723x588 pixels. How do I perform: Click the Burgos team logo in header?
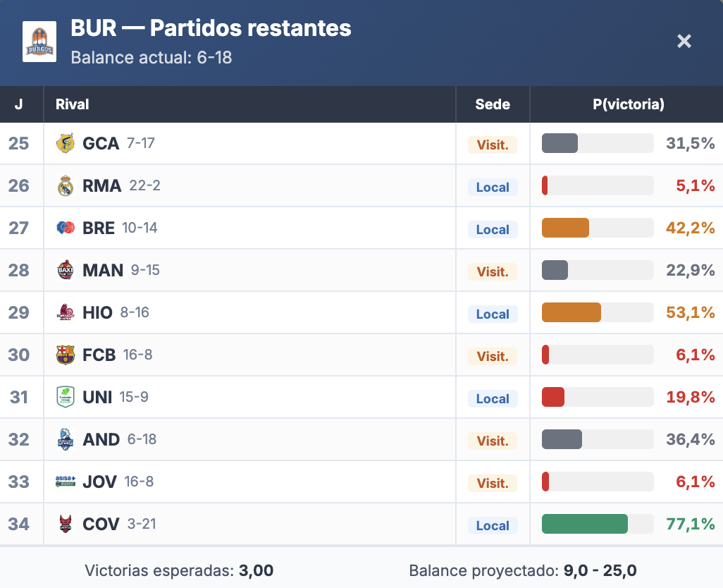pos(39,42)
